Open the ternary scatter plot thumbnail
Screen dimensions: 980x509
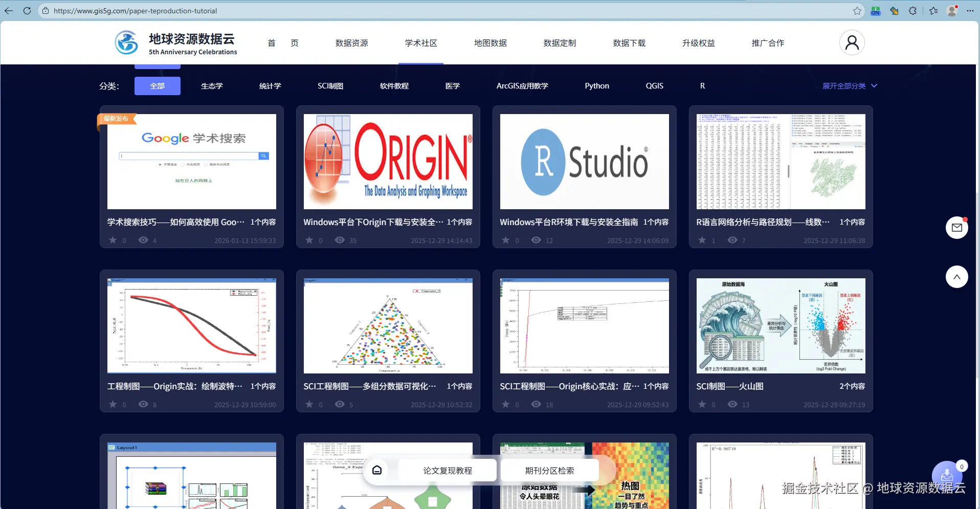tap(388, 326)
